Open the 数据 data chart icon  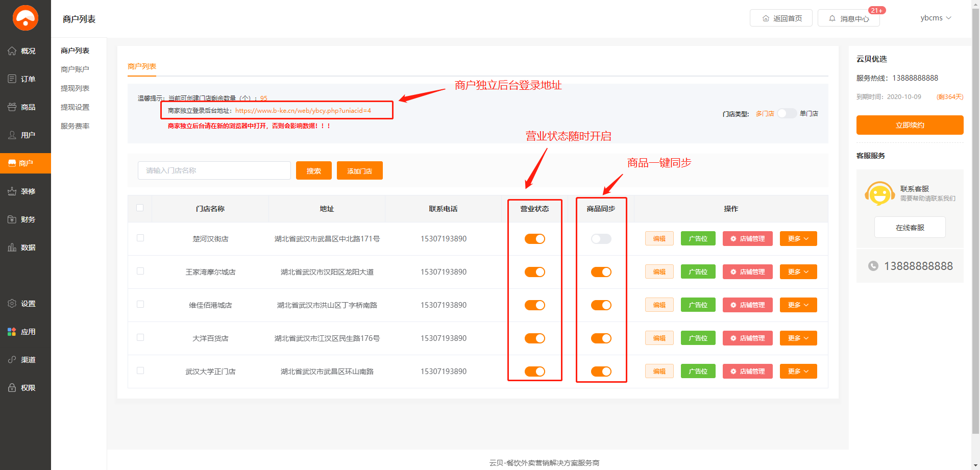12,248
